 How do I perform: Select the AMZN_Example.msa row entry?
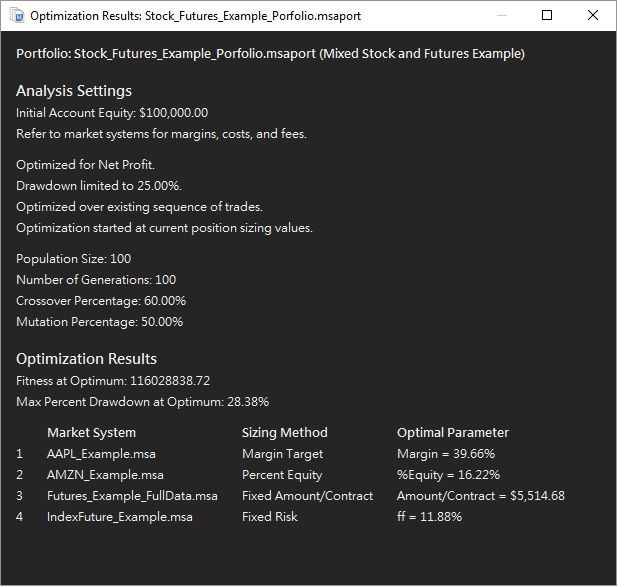click(105, 475)
